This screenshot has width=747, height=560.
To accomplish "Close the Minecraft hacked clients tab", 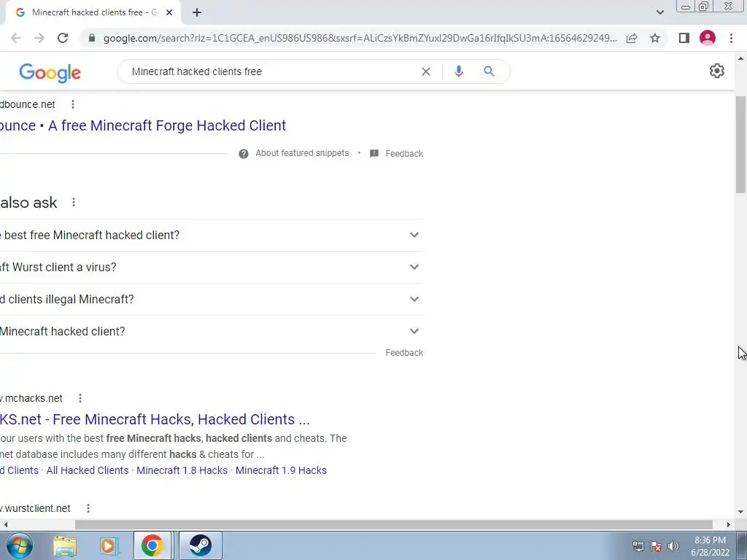I will tap(169, 13).
